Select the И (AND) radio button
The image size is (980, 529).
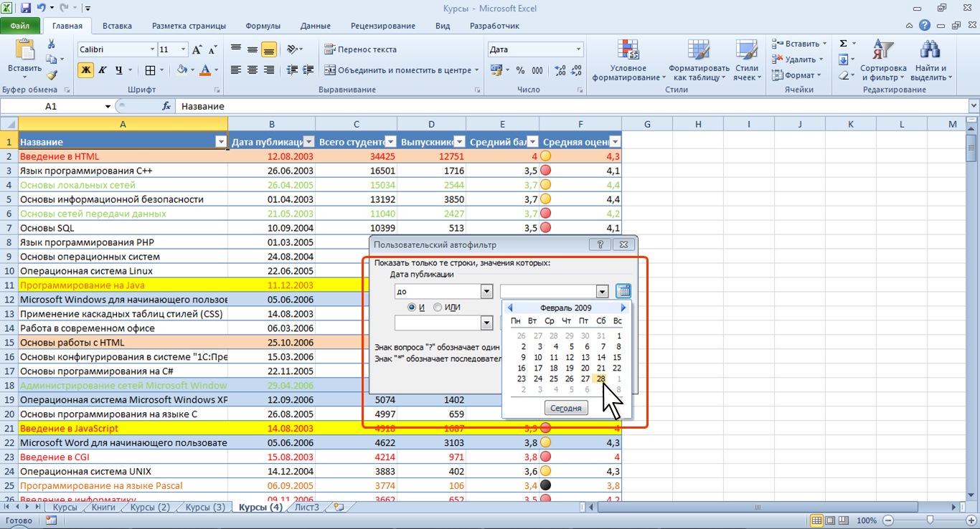click(x=412, y=308)
